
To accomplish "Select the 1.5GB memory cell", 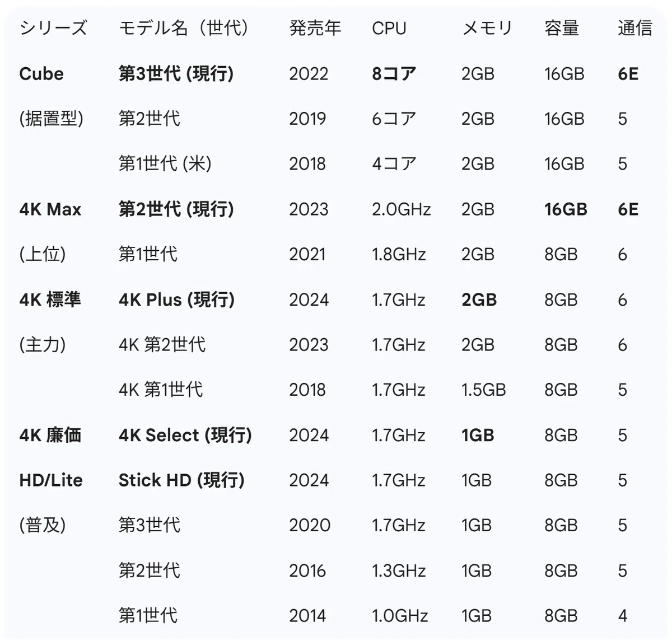I will coord(484,390).
